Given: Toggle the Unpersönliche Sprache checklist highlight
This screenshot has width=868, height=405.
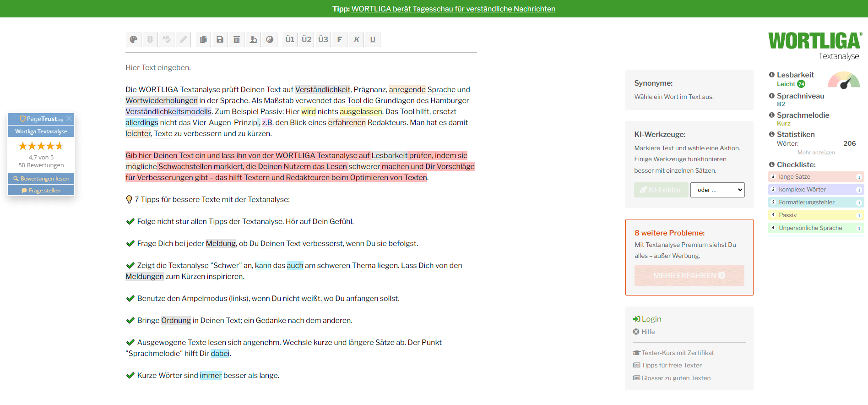Looking at the screenshot, I should pos(816,228).
